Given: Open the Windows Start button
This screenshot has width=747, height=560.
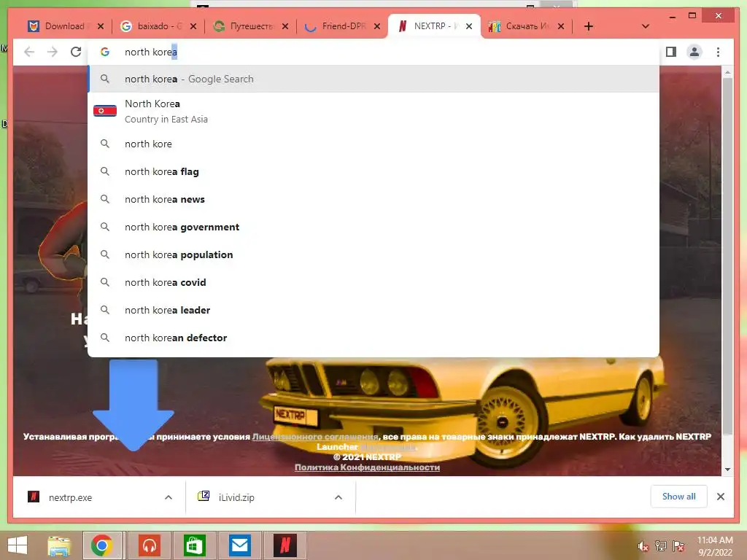Looking at the screenshot, I should (x=18, y=545).
